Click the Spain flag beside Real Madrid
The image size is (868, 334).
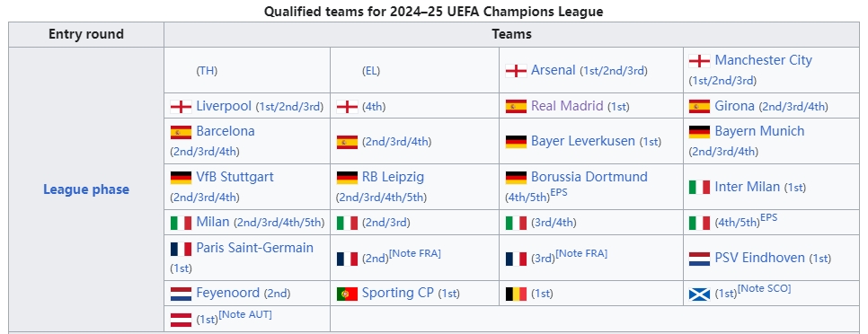click(516, 106)
